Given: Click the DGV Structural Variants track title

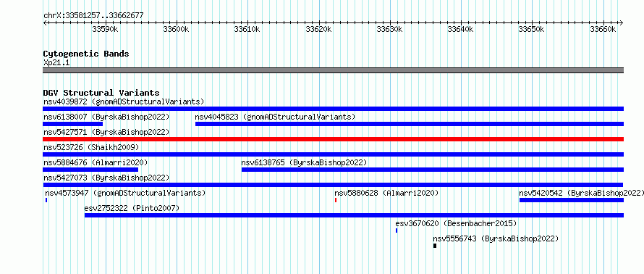Looking at the screenshot, I should point(101,93).
